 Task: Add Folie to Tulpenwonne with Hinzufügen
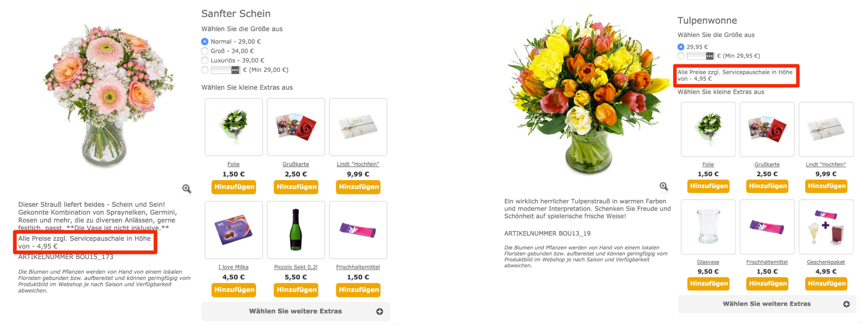click(x=708, y=186)
